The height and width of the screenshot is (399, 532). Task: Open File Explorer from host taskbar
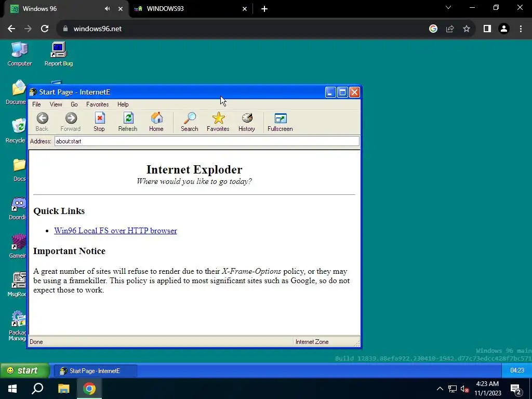[x=63, y=389]
